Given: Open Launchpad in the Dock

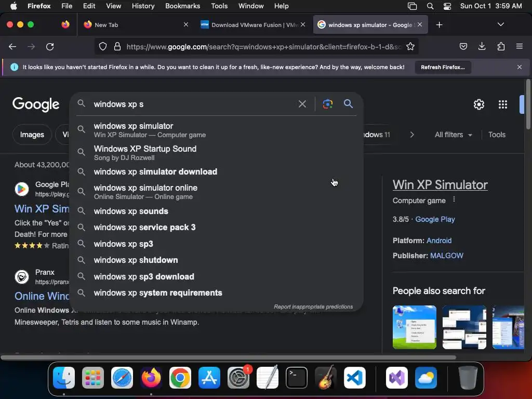Looking at the screenshot, I should pyautogui.click(x=93, y=378).
